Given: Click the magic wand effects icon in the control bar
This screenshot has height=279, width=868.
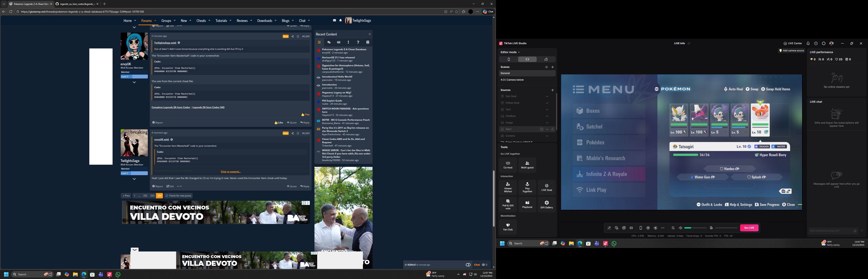Looking at the screenshot, I should click(609, 228).
